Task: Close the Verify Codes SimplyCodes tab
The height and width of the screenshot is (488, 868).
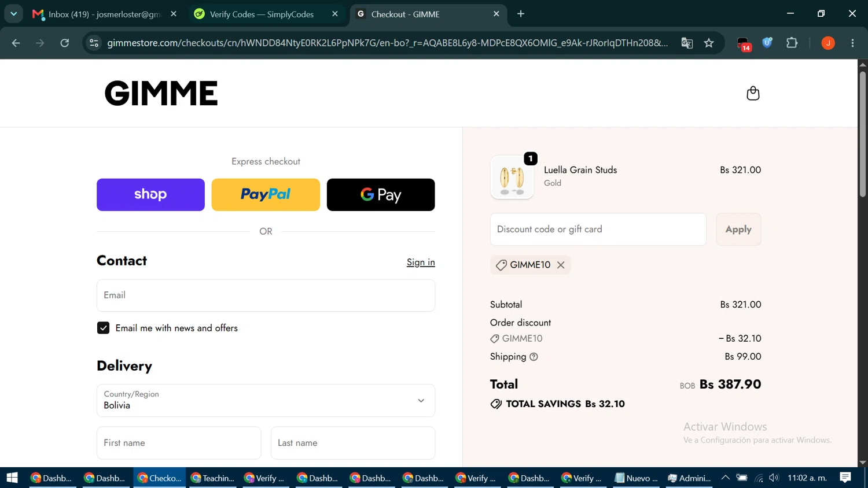Action: point(335,14)
